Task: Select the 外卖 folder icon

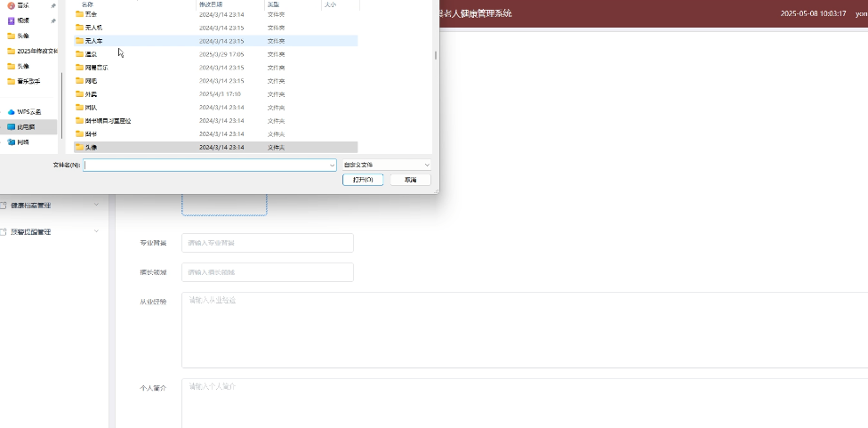Action: coord(79,94)
